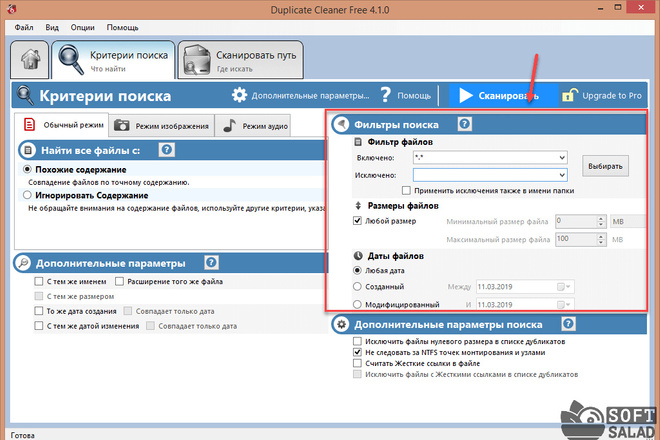This screenshot has height=440, width=660.
Task: Enable the С тем же именем checkbox
Action: pos(39,281)
